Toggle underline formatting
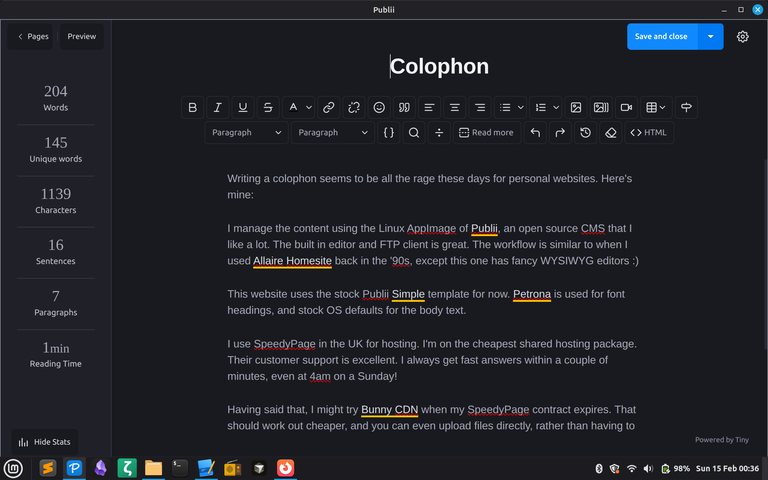768x480 pixels. (x=243, y=107)
